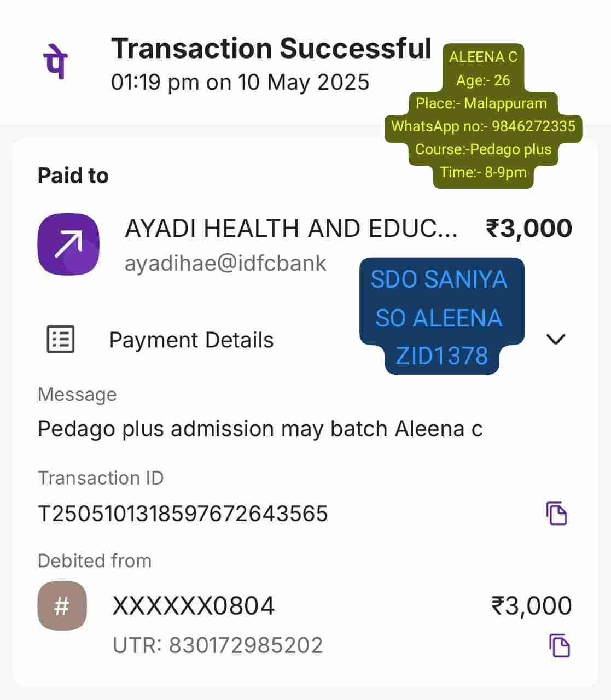The image size is (611, 700).
Task: Tap the AYADI HEALTH AND EDUC payee name
Action: point(291,229)
